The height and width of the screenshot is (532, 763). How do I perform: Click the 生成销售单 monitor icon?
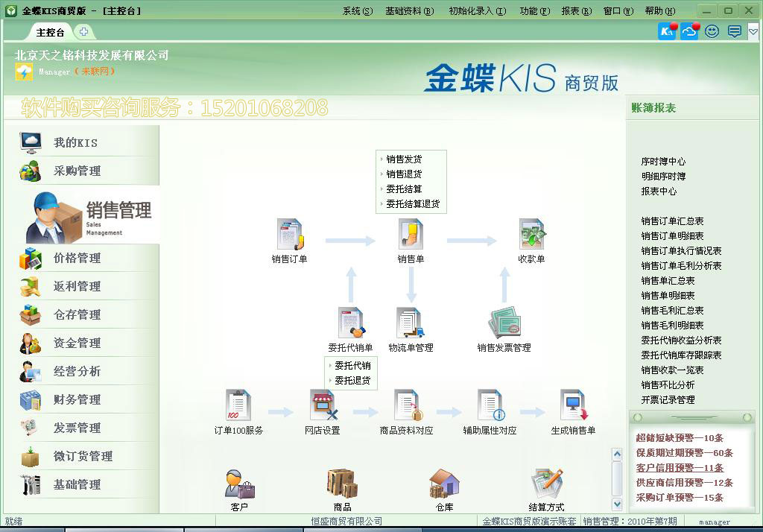(x=572, y=405)
